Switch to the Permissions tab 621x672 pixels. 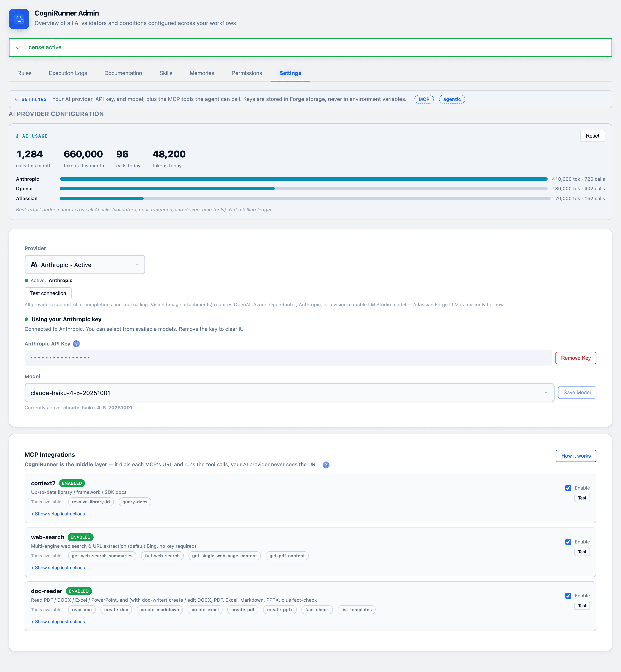pos(247,73)
